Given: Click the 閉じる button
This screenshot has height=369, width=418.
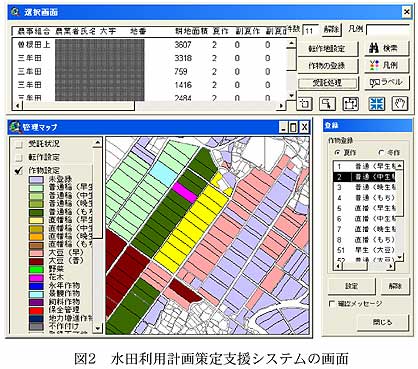Looking at the screenshot, I should click(x=383, y=322).
